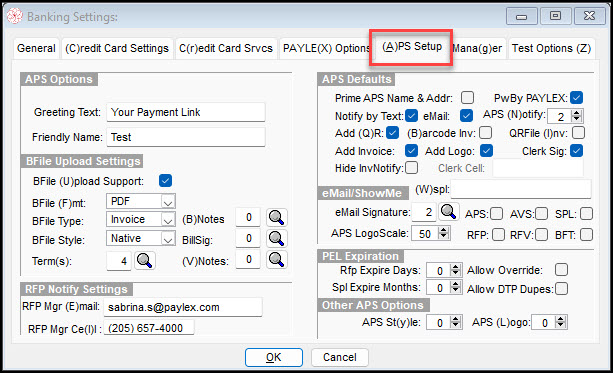Adjust Spl Expire Months spinner arrows
Viewport: 613px width, 373px height.
coord(455,287)
